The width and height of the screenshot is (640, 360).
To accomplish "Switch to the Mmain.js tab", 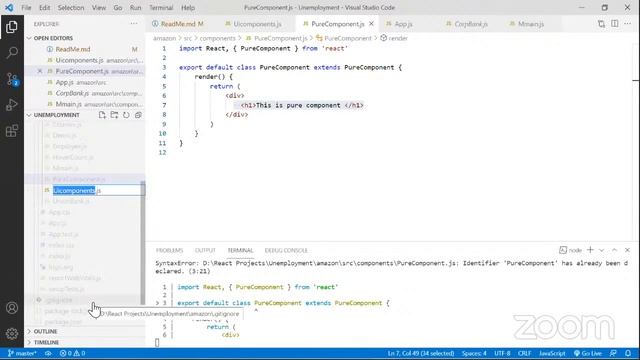I will (531, 24).
